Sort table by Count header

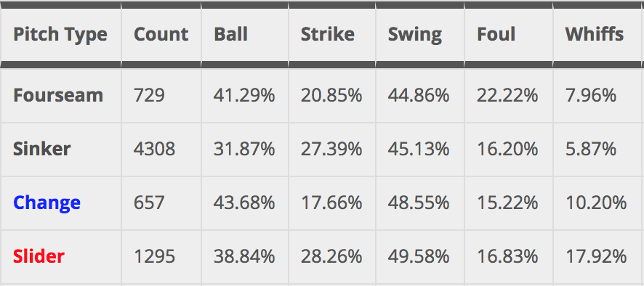[161, 34]
